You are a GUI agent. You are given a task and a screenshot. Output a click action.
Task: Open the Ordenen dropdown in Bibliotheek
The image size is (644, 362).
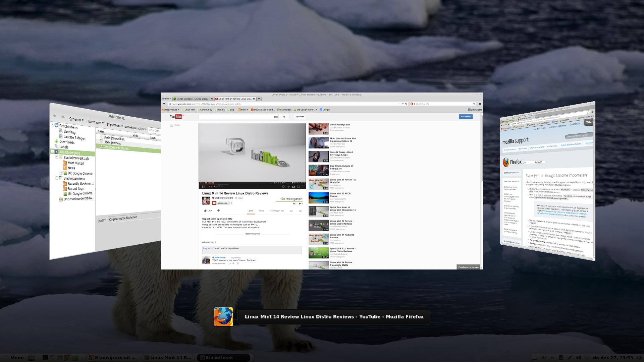coord(76,119)
